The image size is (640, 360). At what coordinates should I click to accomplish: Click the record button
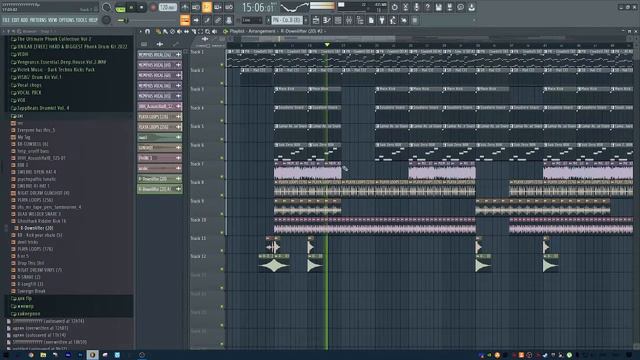[153, 7]
